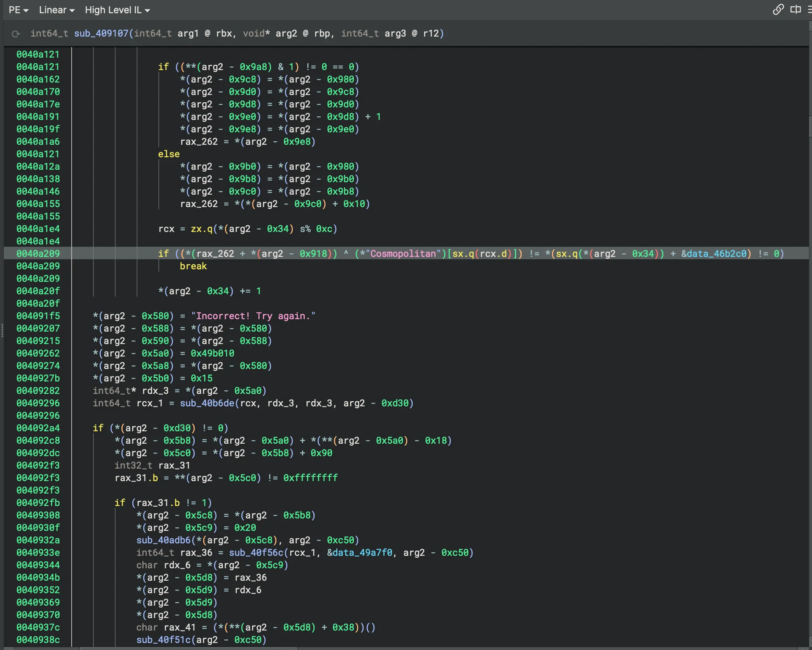Click the horizontal scrollbar at the bottom
The width and height of the screenshot is (812, 650).
[x=188, y=648]
